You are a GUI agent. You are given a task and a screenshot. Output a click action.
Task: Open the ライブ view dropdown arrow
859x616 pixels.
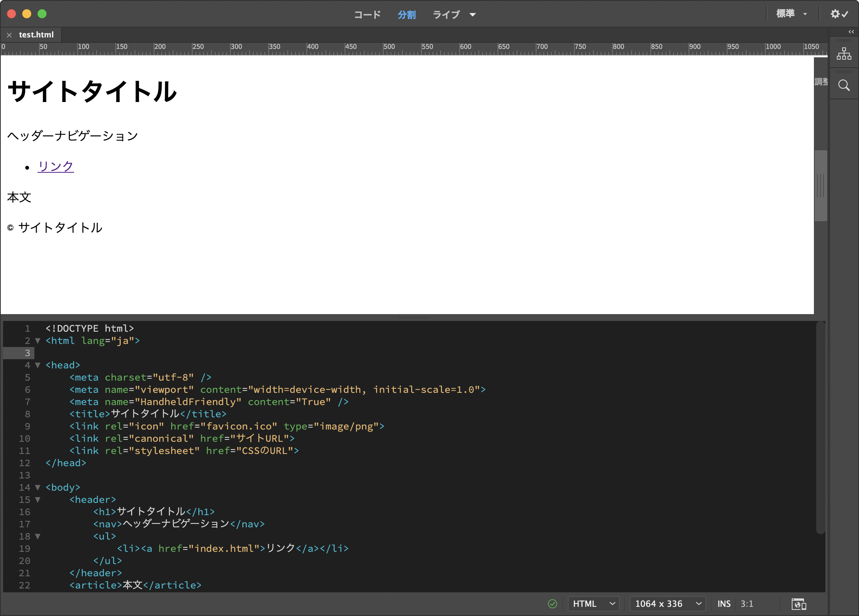tap(473, 15)
